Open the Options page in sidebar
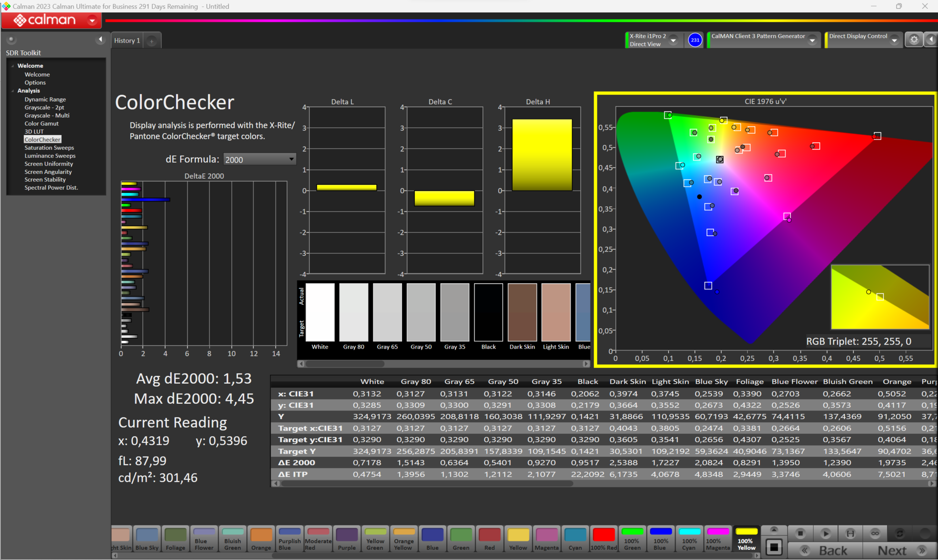The height and width of the screenshot is (560, 938). pos(35,83)
